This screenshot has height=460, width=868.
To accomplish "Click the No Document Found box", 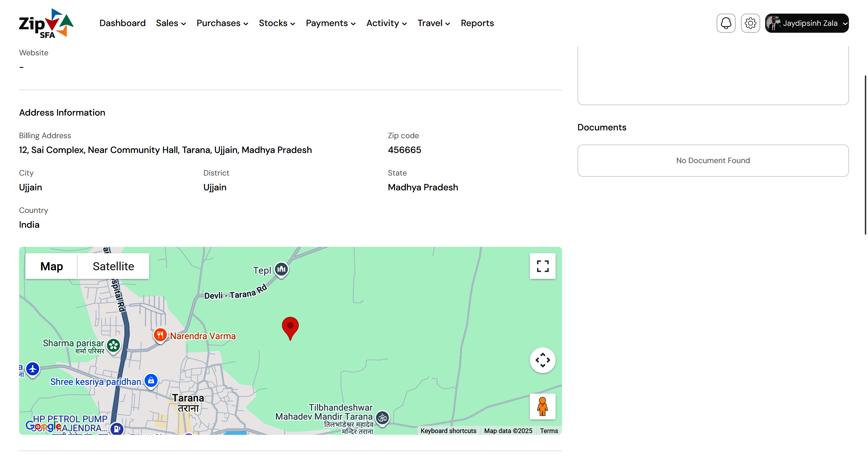I will [x=713, y=160].
